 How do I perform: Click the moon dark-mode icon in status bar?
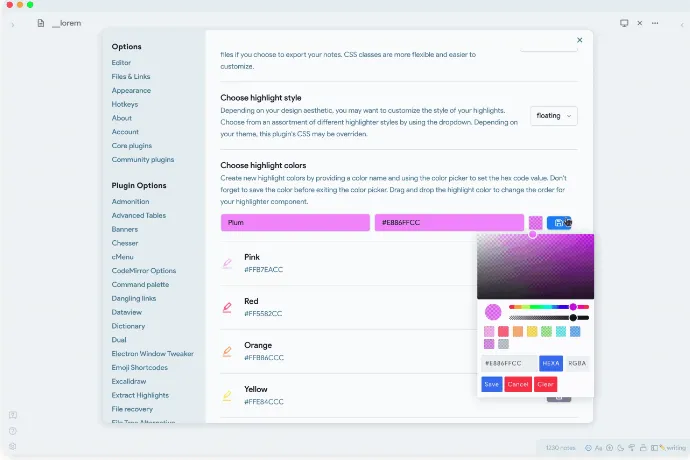coord(620,448)
